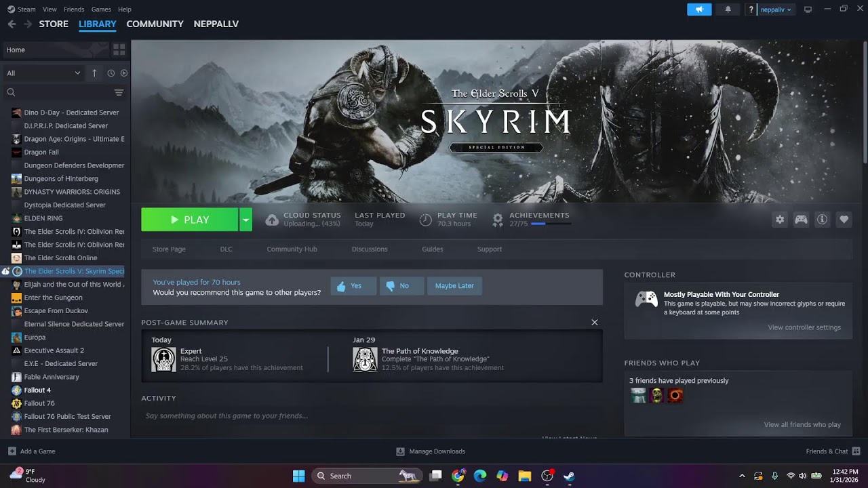This screenshot has width=868, height=488.
Task: Open the Windows Start button
Action: tap(298, 476)
